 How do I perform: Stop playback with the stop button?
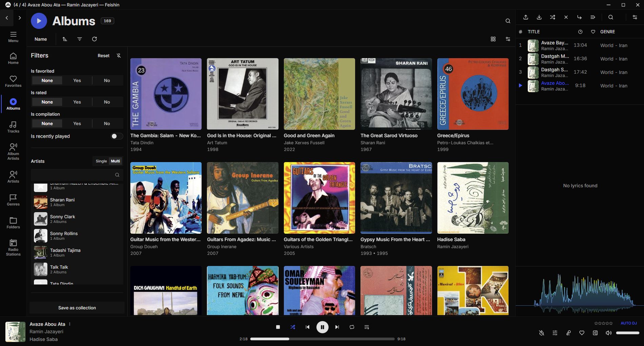[x=278, y=327]
